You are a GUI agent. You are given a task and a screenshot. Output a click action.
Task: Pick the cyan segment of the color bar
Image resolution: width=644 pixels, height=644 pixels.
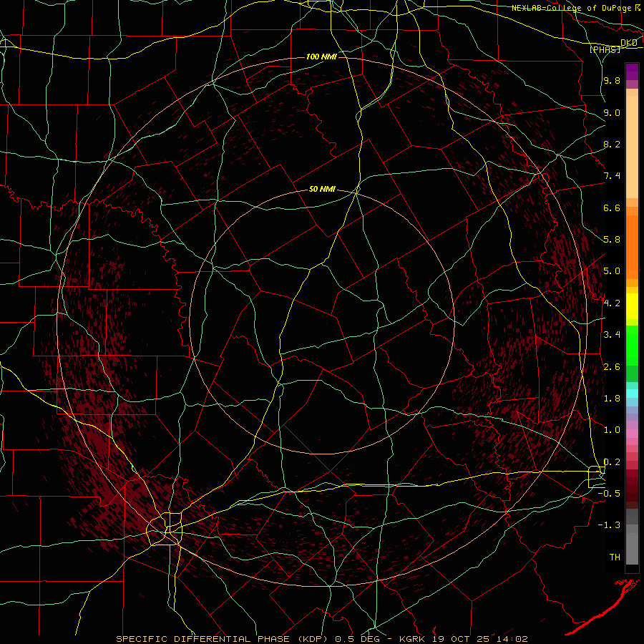tap(632, 393)
